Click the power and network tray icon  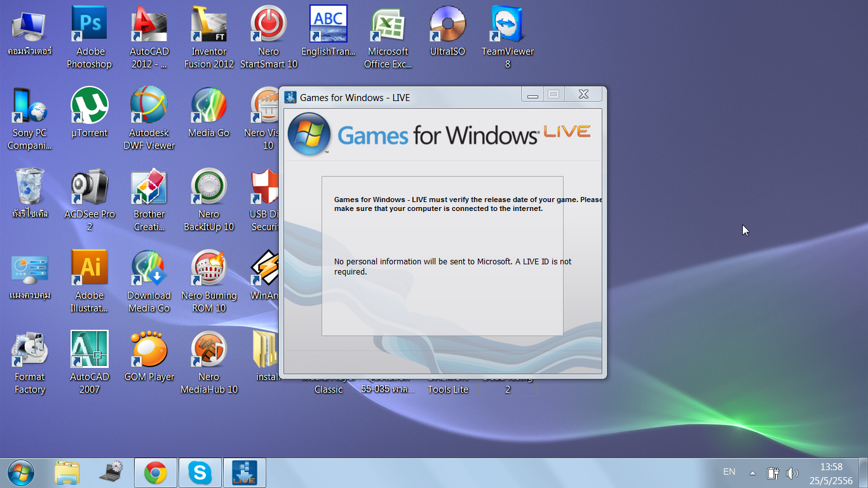pyautogui.click(x=773, y=473)
